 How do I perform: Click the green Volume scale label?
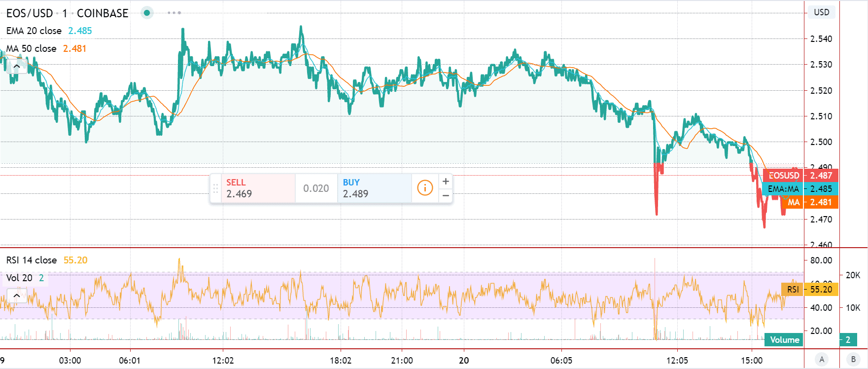coord(784,340)
